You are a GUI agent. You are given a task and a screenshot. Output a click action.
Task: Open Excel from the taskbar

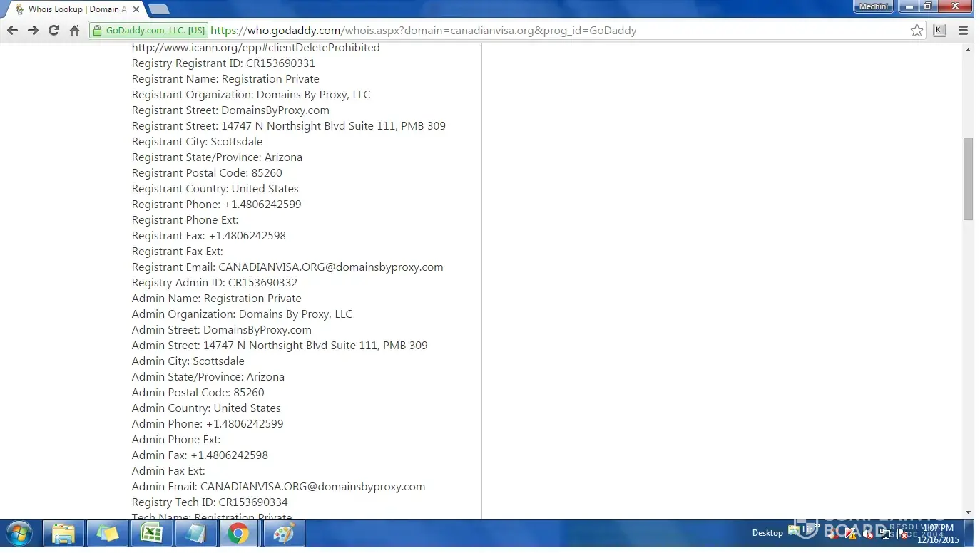[151, 533]
